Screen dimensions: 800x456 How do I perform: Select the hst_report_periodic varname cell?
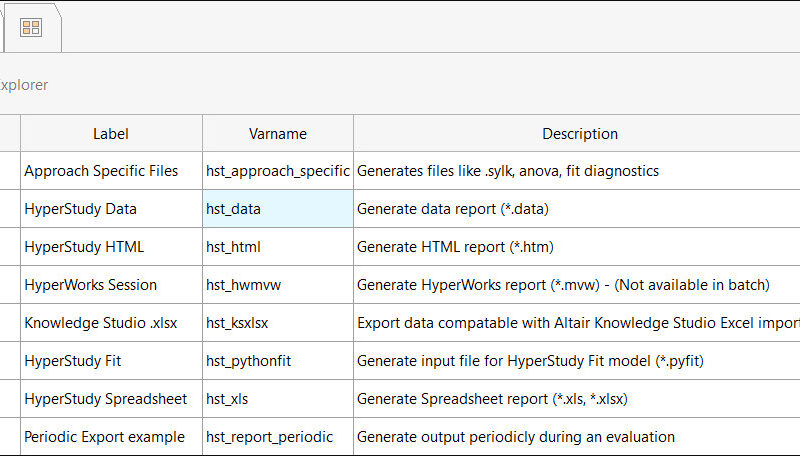pos(278,437)
